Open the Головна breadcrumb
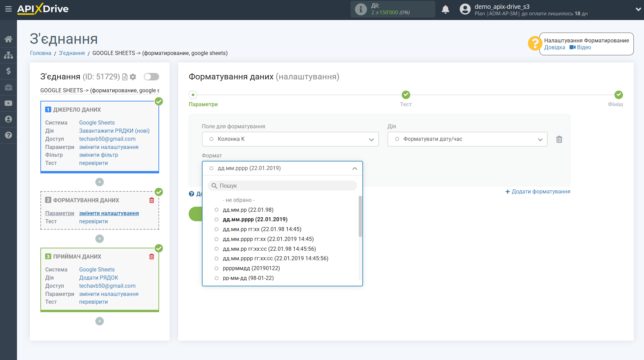The width and height of the screenshot is (644, 360). click(x=41, y=53)
